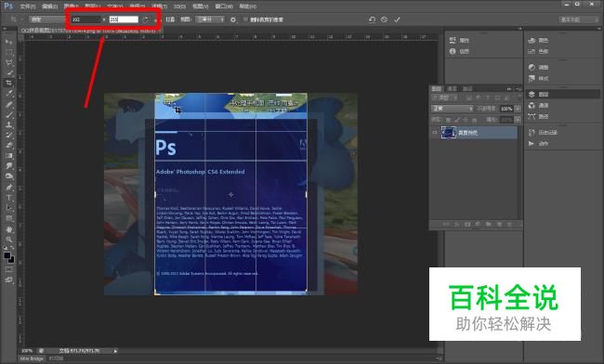The image size is (604, 364).
Task: Swap crop width and height values
Action: coord(145,19)
